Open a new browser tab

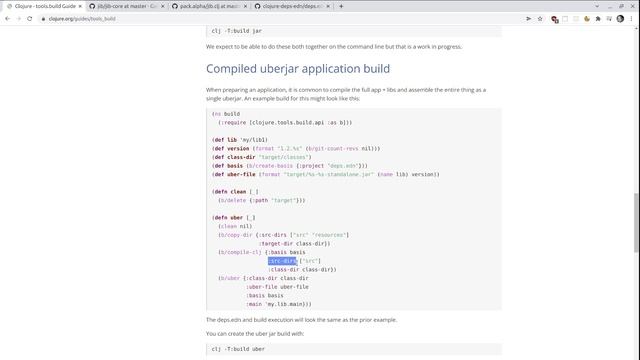coord(341,6)
